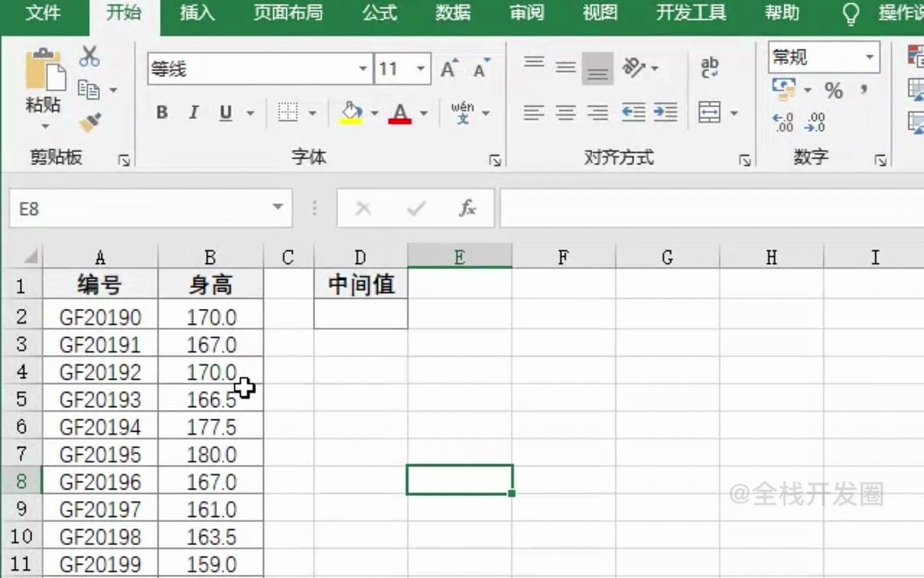Open borders dropdown arrow
The height and width of the screenshot is (578, 924).
click(312, 114)
